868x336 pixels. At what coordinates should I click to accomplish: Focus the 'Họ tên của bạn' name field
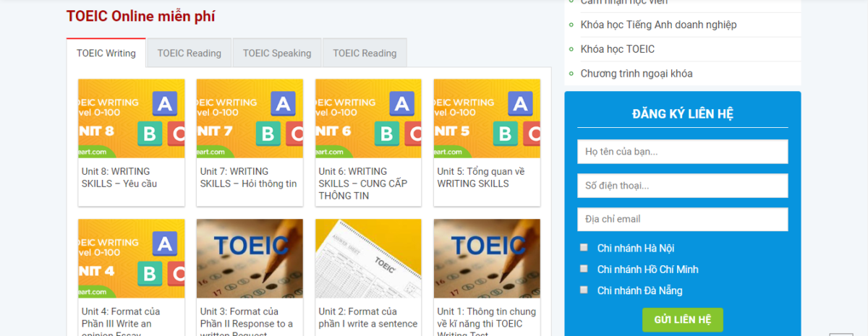click(682, 152)
